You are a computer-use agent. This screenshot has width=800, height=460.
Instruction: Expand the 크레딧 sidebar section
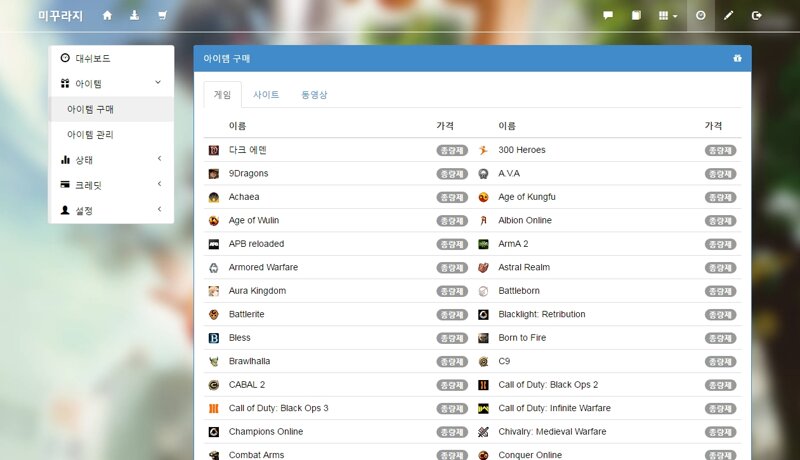point(111,185)
